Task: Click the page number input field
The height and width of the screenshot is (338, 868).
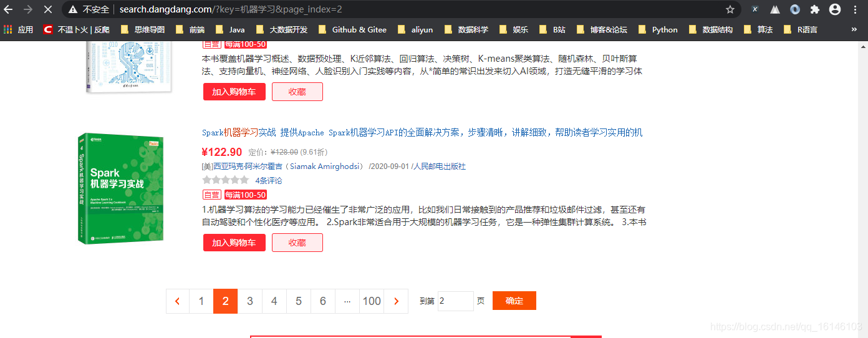Action: pos(455,301)
